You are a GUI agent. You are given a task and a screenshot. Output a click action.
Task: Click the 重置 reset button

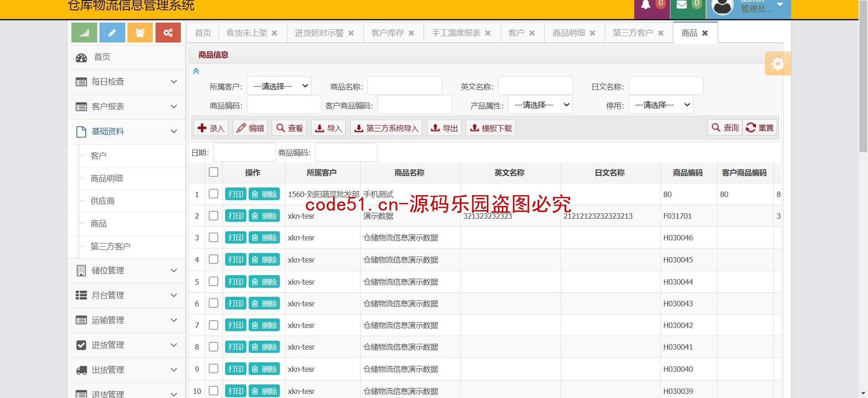coord(760,127)
